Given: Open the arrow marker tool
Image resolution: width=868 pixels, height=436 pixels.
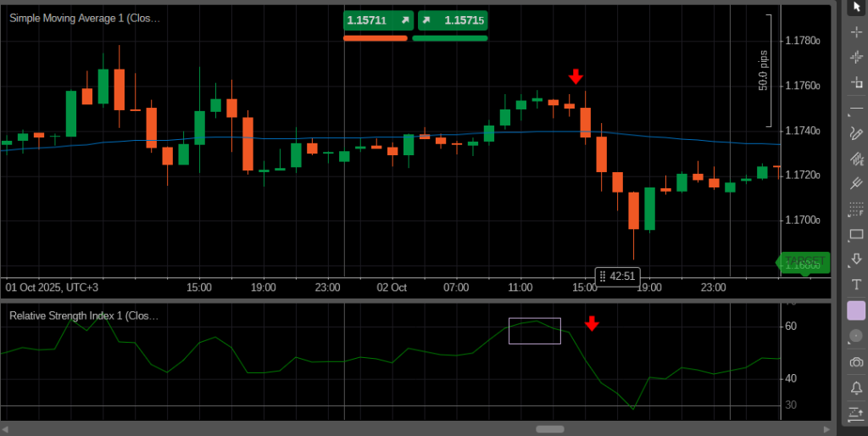Looking at the screenshot, I should point(856,259).
